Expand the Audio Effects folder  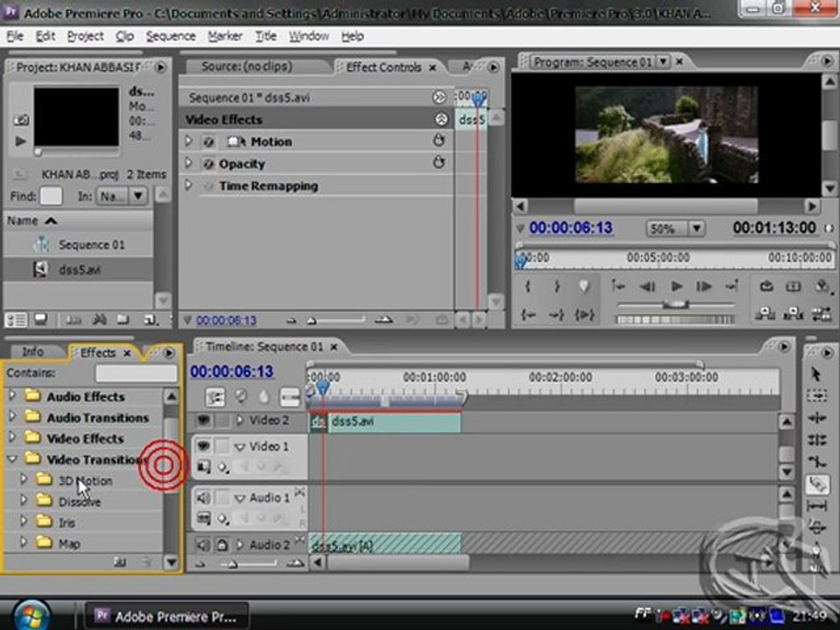click(x=12, y=395)
